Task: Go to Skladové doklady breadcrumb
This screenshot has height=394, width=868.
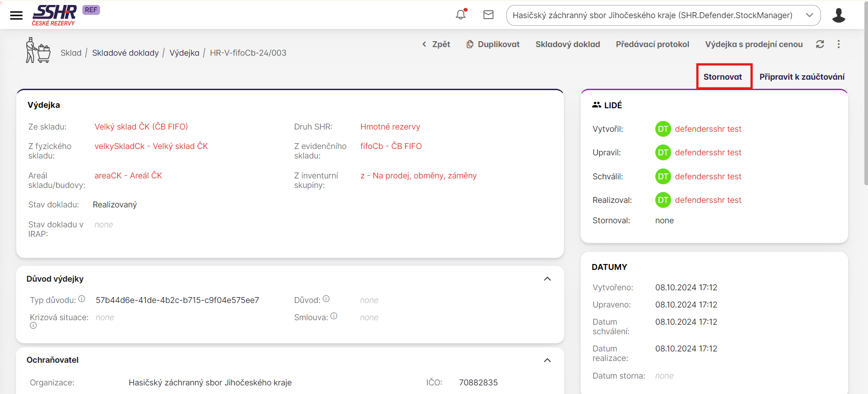Action: (x=125, y=53)
